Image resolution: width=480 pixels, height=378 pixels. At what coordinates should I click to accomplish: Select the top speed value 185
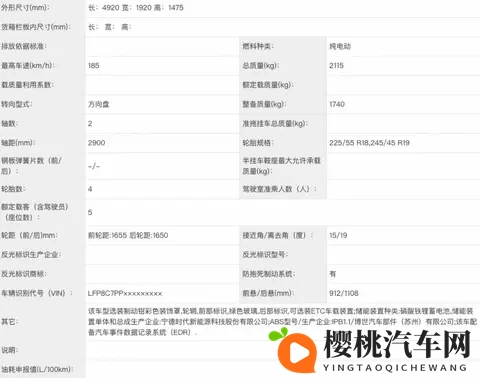coord(94,66)
